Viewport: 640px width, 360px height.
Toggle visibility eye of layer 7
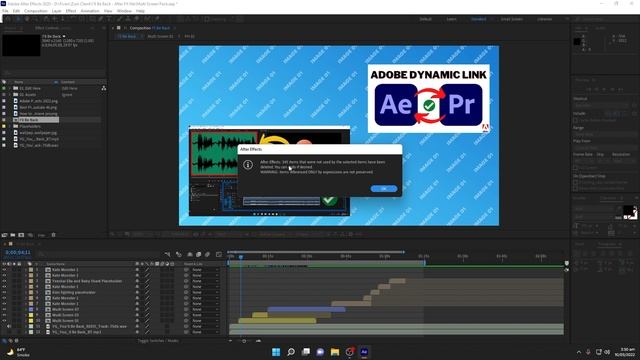pos(4,304)
